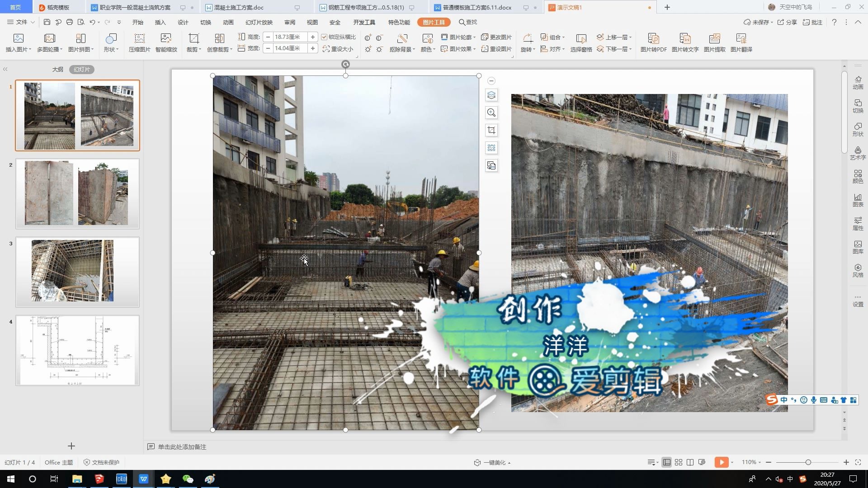The image size is (868, 488).
Task: Open the 动画 panel in right sidebar
Action: coord(858,83)
